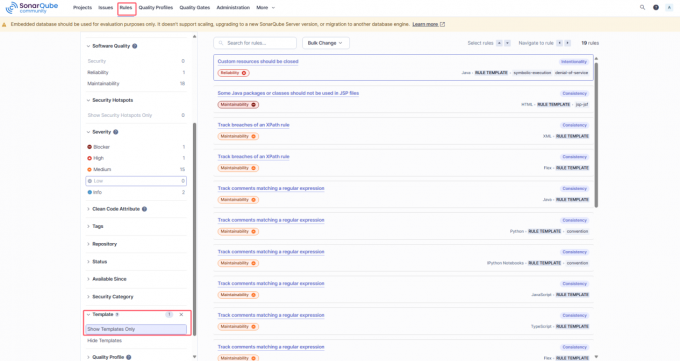Click the warning icon in the database banner
The image size is (680, 361).
tap(4, 25)
